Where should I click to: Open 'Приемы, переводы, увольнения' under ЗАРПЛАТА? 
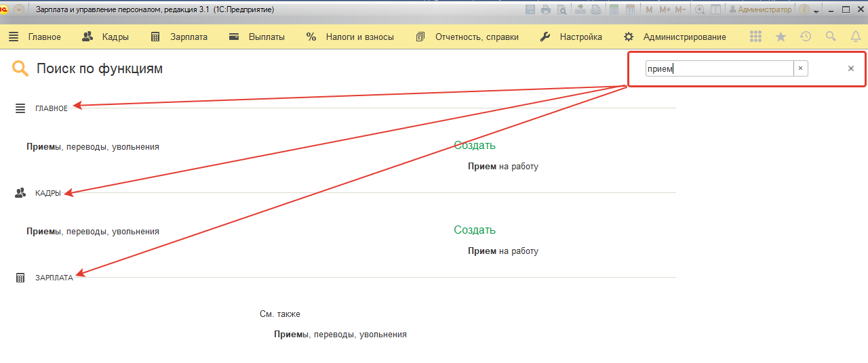point(340,335)
